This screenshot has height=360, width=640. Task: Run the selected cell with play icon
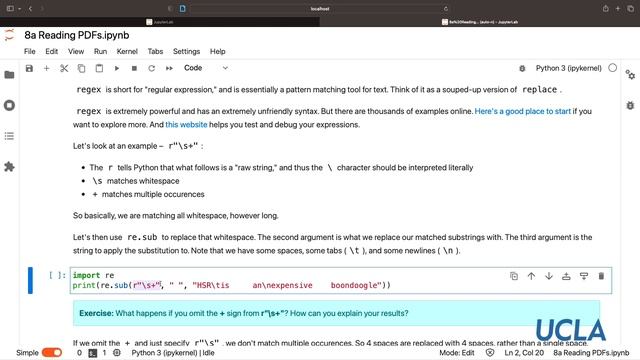[x=117, y=68]
